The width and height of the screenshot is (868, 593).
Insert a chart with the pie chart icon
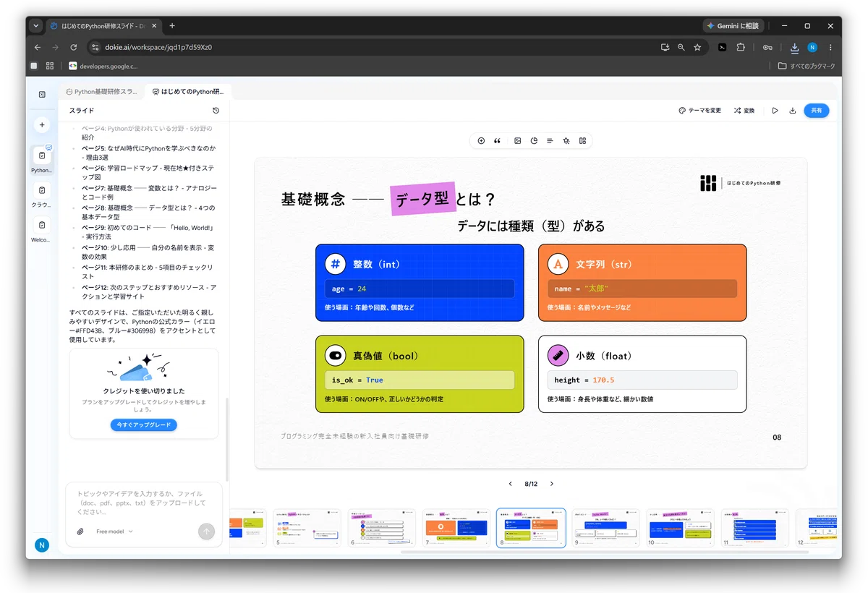pyautogui.click(x=534, y=141)
